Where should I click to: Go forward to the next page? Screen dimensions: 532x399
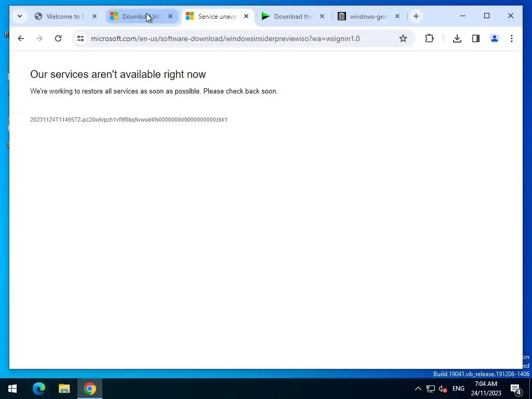39,38
